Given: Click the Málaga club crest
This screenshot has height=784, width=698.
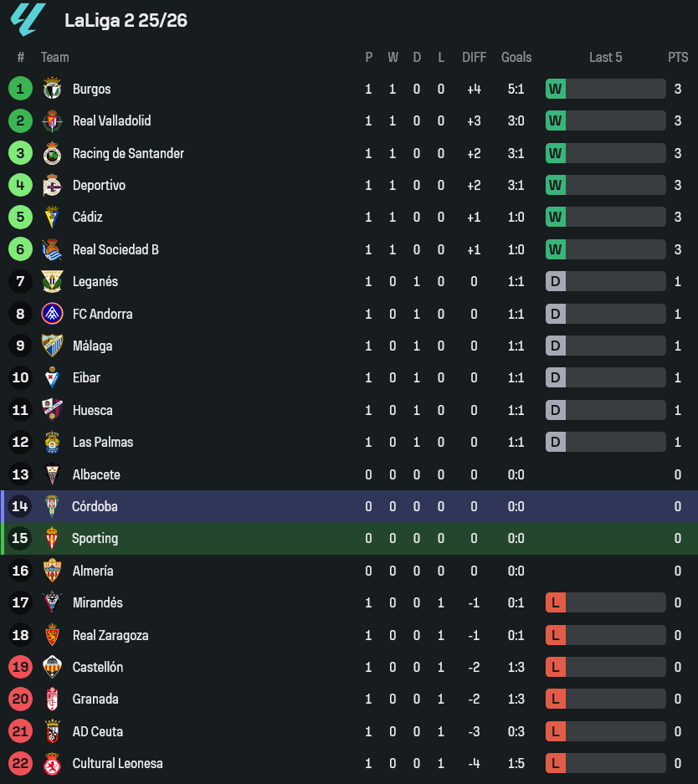Looking at the screenshot, I should coord(52,346).
